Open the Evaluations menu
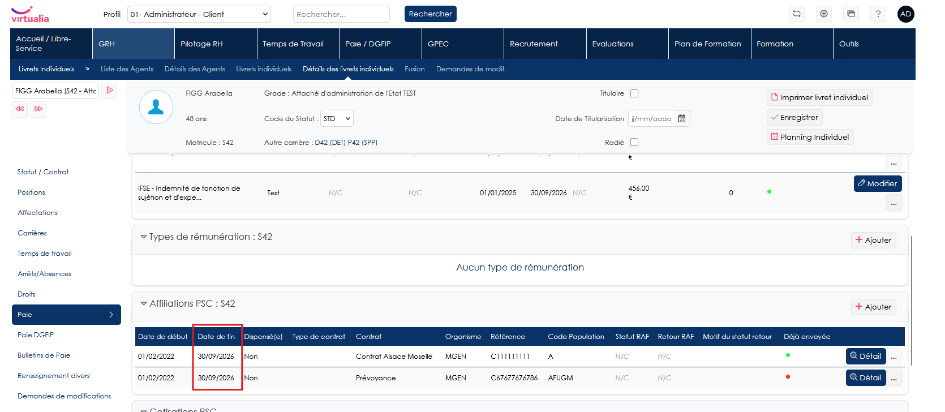The width and height of the screenshot is (945, 412). click(627, 44)
